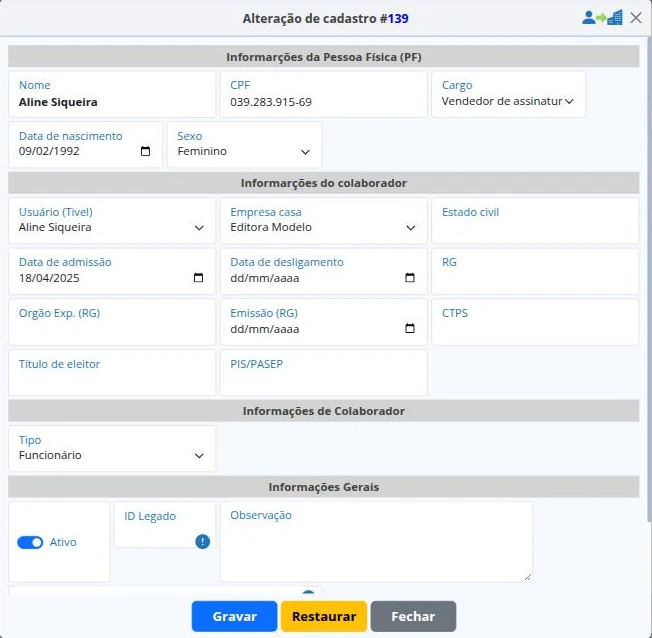
Task: Click the person-to-company transfer icon
Action: pos(602,18)
